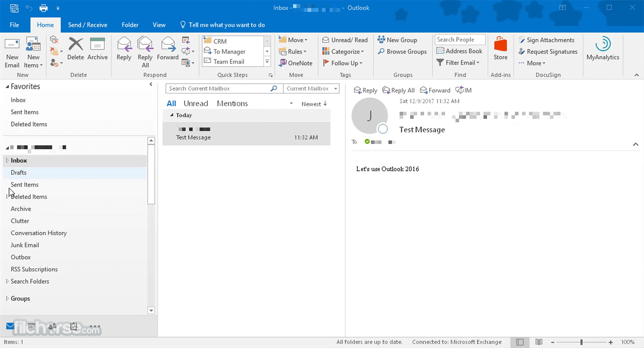Switch to the Home tab
Image resolution: width=644 pixels, height=348 pixels.
pyautogui.click(x=45, y=25)
